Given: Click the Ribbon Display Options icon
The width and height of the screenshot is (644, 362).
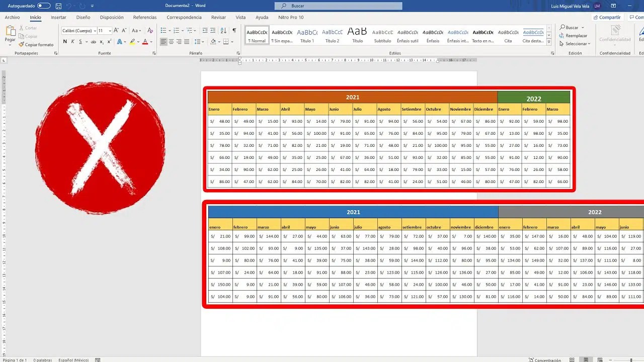Looking at the screenshot, I should coord(613,6).
